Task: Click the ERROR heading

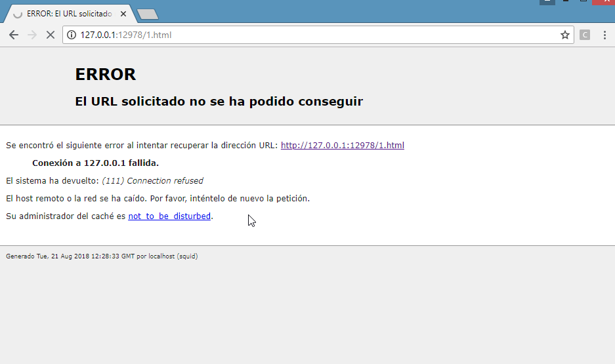Action: tap(106, 75)
